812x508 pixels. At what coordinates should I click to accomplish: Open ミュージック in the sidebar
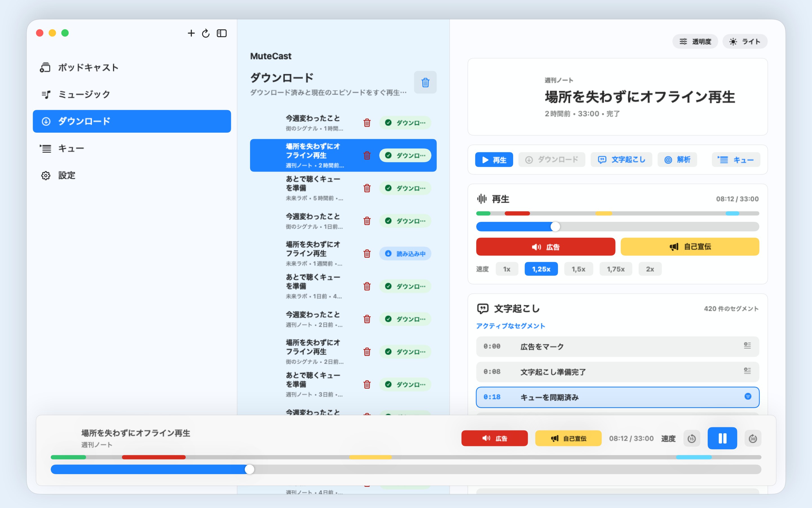(x=132, y=95)
